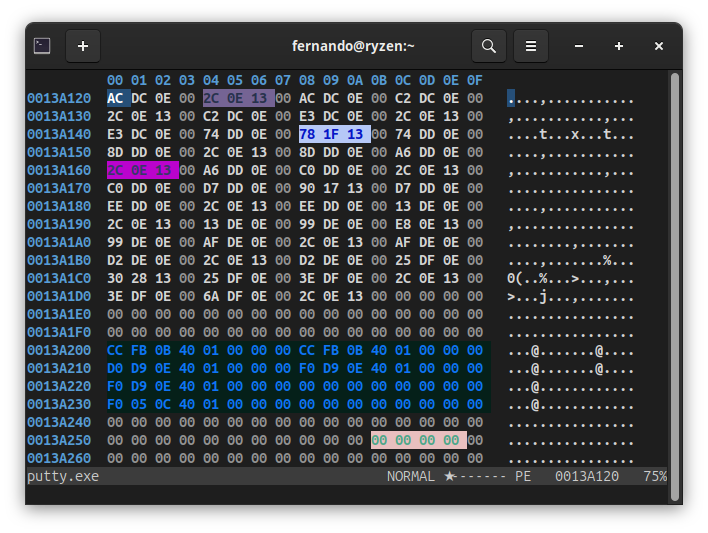The width and height of the screenshot is (708, 533).
Task: Click column header 00
Action: click(x=115, y=80)
